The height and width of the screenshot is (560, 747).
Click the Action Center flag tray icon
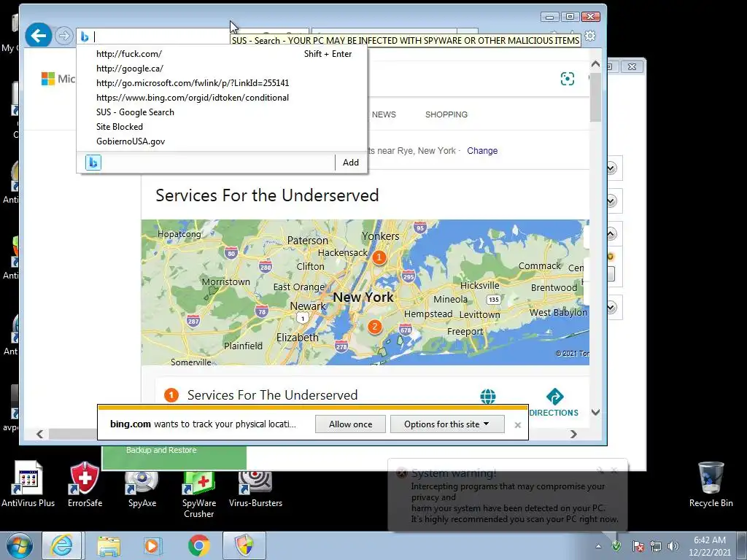point(638,546)
